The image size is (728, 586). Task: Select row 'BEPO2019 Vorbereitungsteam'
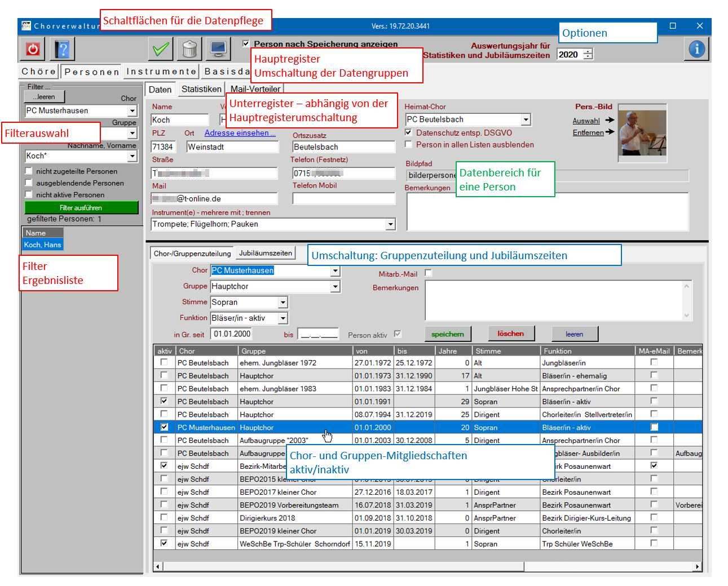(428, 505)
